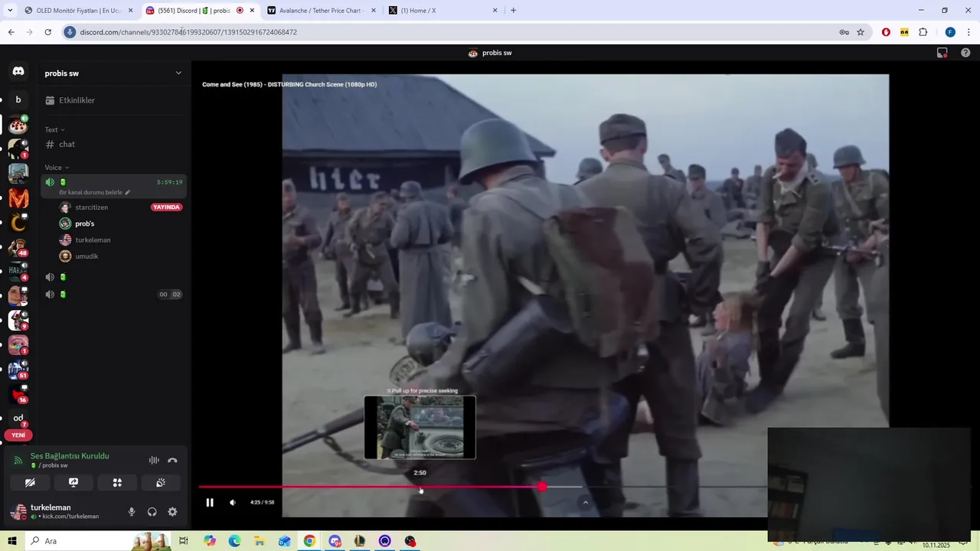Select the 'b' server icon

tap(18, 99)
